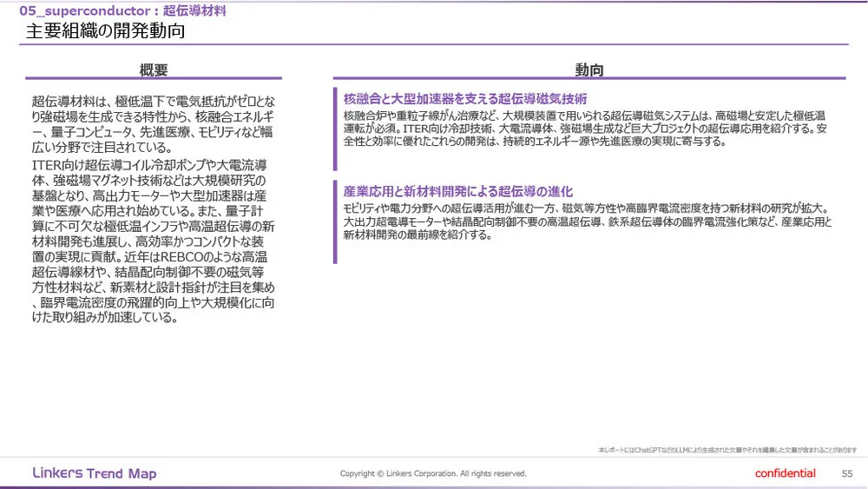Click the paragraph beginning 超伝導材料は、極低温下で

pyautogui.click(x=154, y=124)
